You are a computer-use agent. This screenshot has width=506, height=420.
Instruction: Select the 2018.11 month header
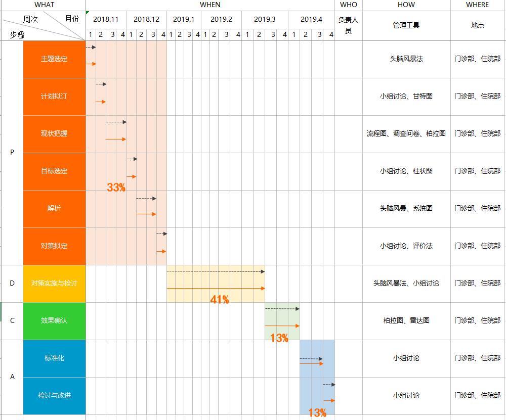[x=106, y=19]
